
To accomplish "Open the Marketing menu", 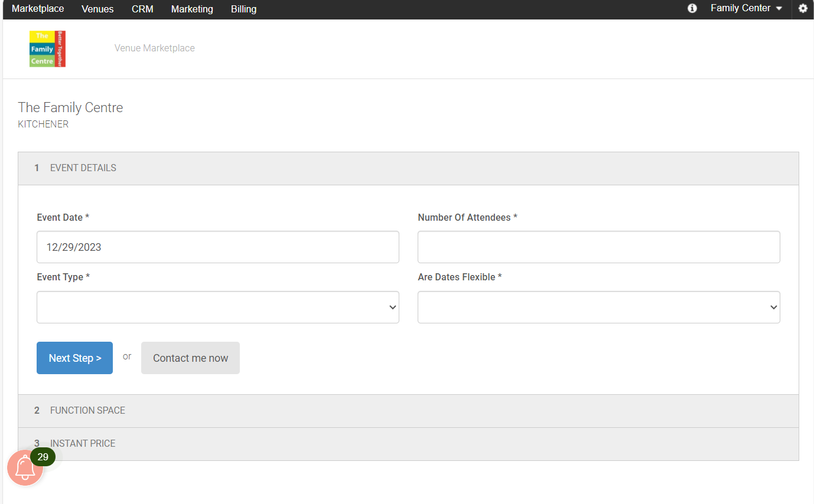I will 192,9.
